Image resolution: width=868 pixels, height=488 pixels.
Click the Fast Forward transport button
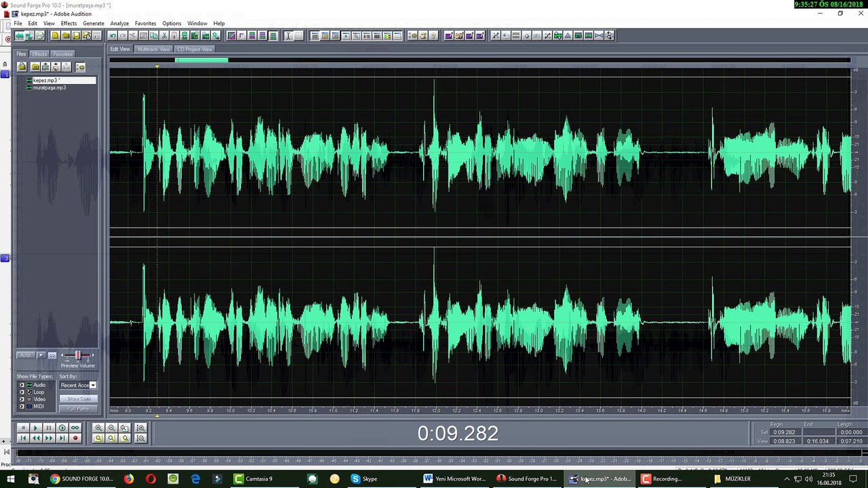pyautogui.click(x=49, y=438)
